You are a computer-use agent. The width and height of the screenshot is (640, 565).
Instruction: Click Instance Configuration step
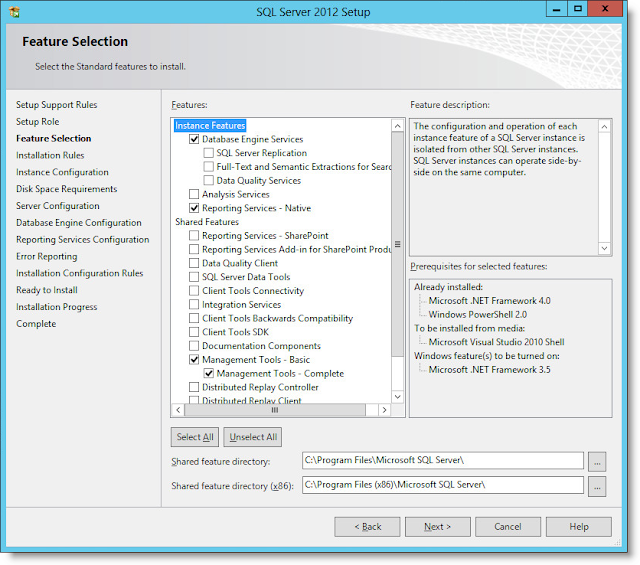point(62,172)
